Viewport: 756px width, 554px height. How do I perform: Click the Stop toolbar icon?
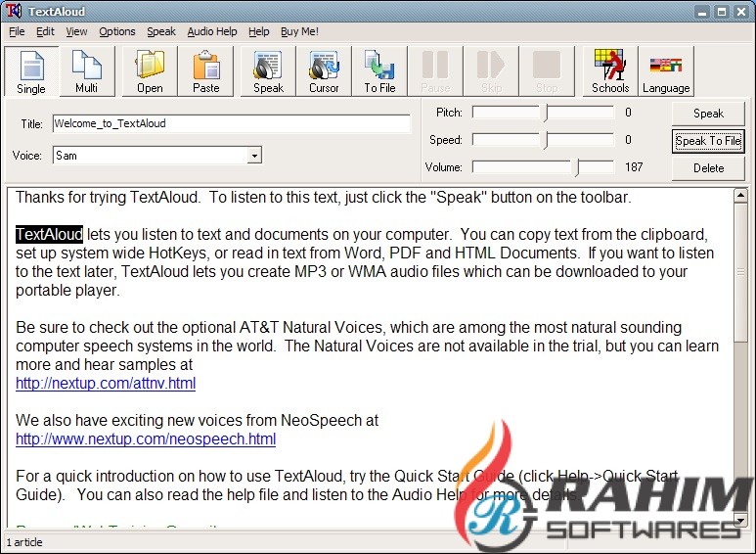point(547,71)
